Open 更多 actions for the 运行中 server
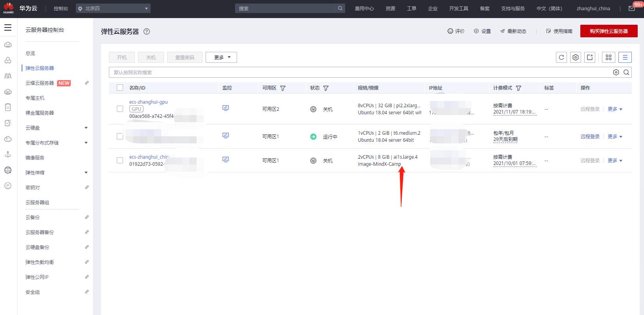Viewport: 644px width, 315px height. point(615,137)
